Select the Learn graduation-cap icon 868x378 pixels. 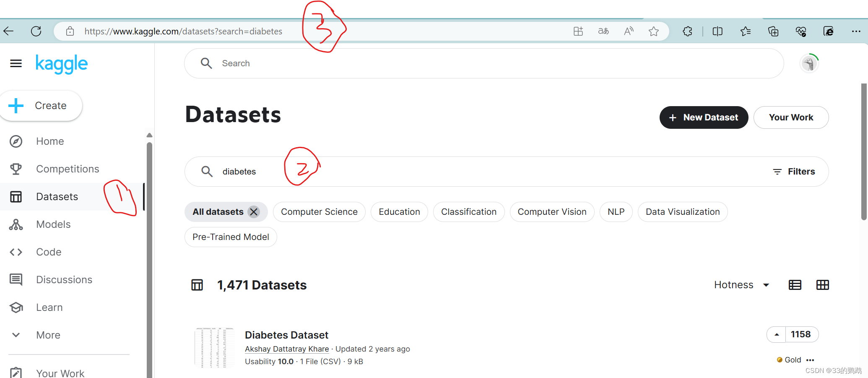(x=16, y=307)
